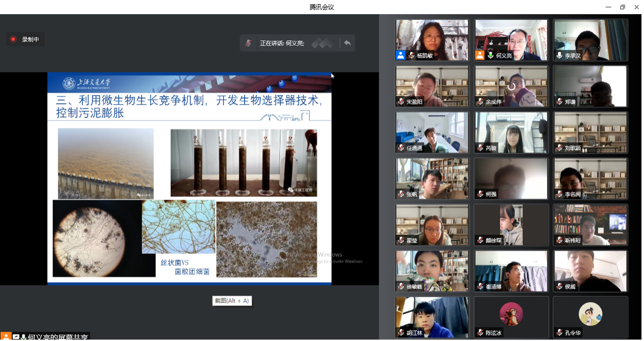Viewport: 644px width, 341px height.
Task: Select 芮璇's video thumbnail
Action: [x=511, y=132]
